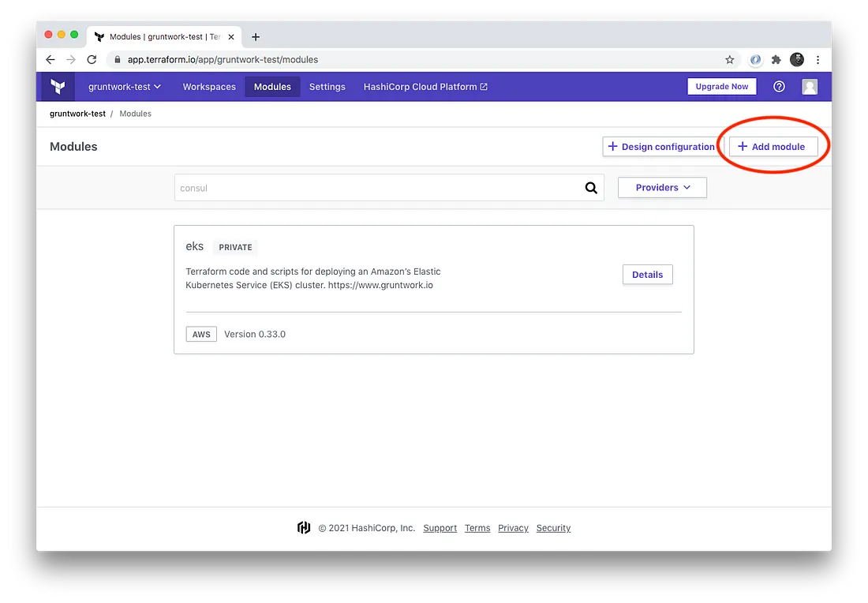Click the Modules page heading
868x603 pixels.
pyautogui.click(x=73, y=147)
